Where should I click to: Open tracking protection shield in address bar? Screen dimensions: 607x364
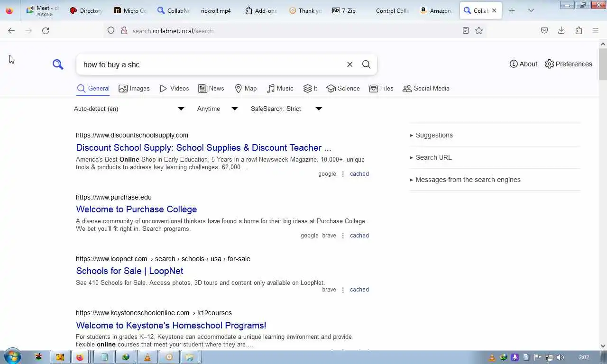(111, 30)
